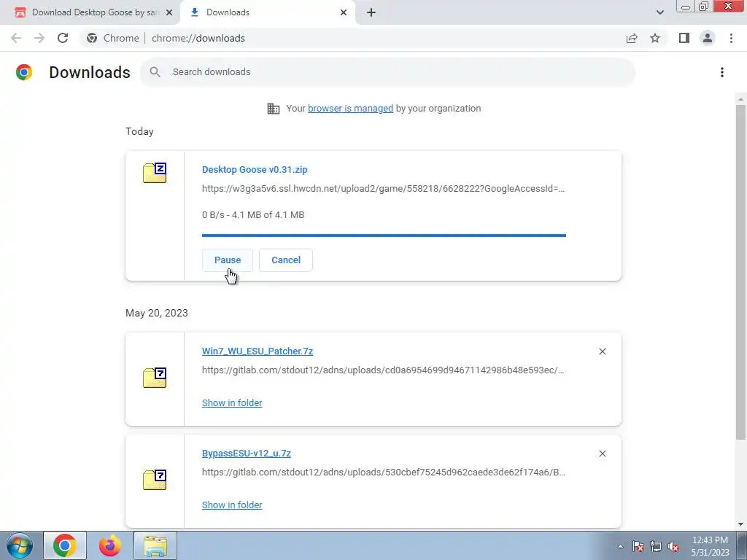Screen dimensions: 747x560
Task: Open a new tab
Action: (x=371, y=12)
